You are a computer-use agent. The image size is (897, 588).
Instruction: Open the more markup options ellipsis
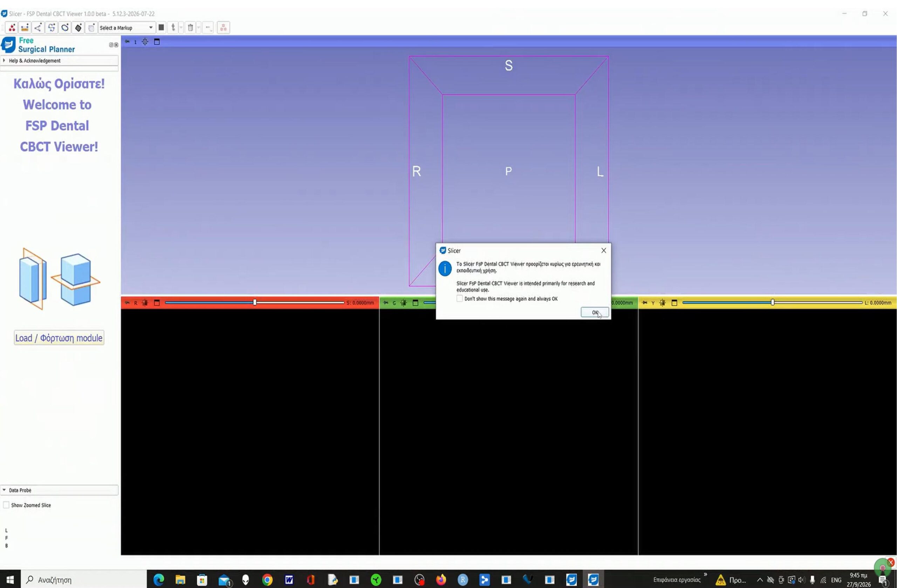pos(208,28)
